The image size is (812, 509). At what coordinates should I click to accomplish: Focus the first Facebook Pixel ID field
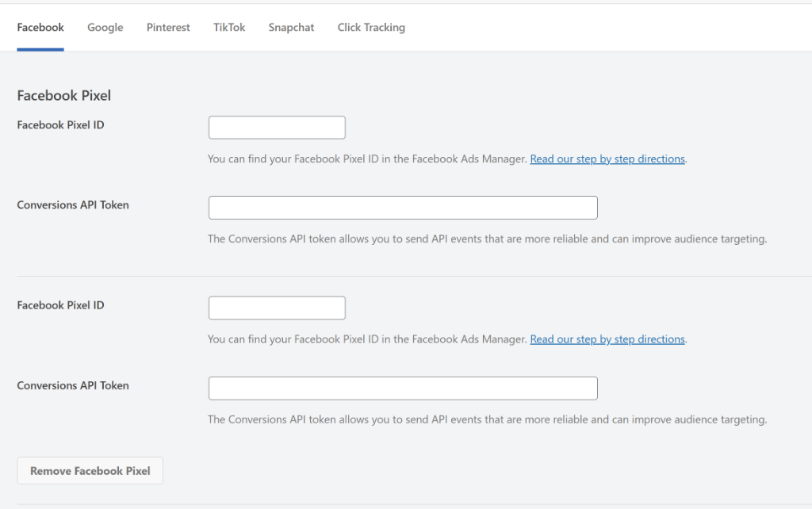[277, 128]
